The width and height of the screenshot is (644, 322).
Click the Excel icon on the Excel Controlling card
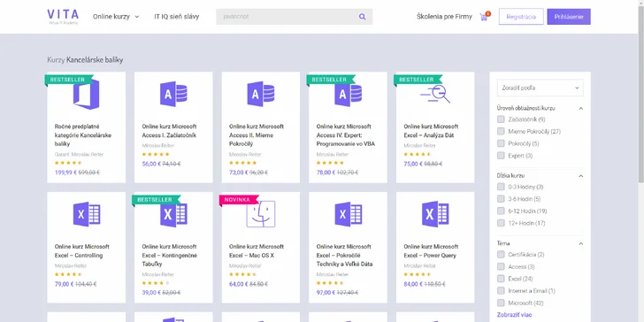click(87, 214)
